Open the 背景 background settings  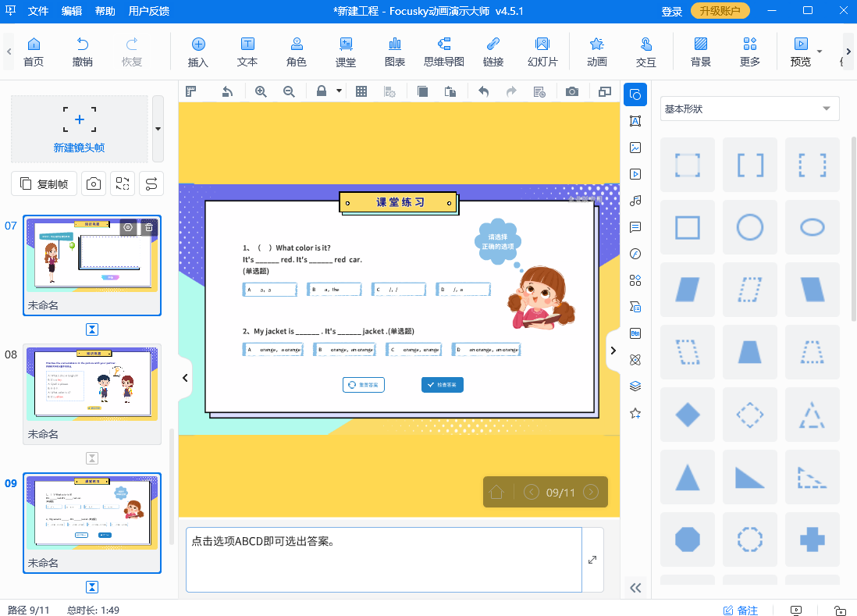(701, 52)
